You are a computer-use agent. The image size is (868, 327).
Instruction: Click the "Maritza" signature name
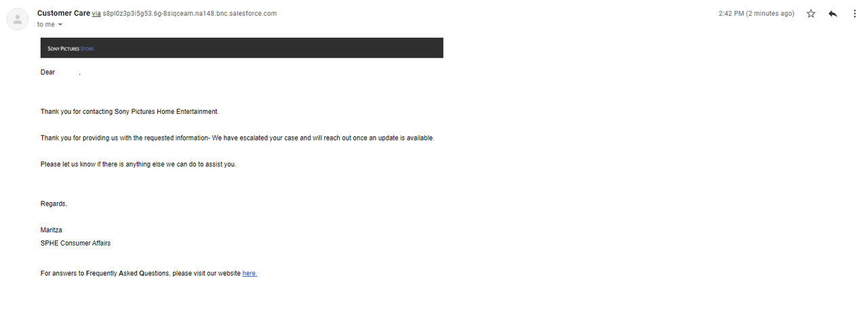(52, 230)
